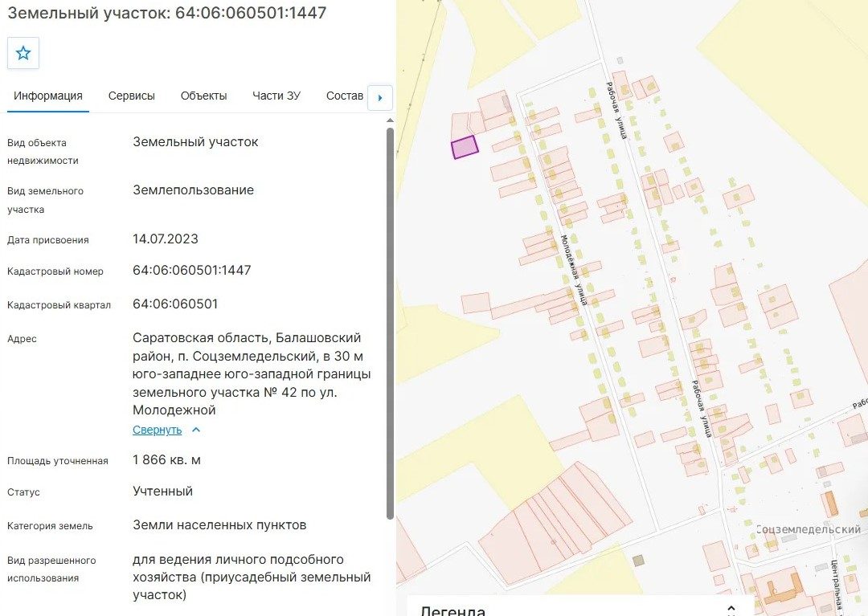Viewport: 868px width, 616px height.
Task: Click the arrow to show more tabs
Action: click(379, 98)
